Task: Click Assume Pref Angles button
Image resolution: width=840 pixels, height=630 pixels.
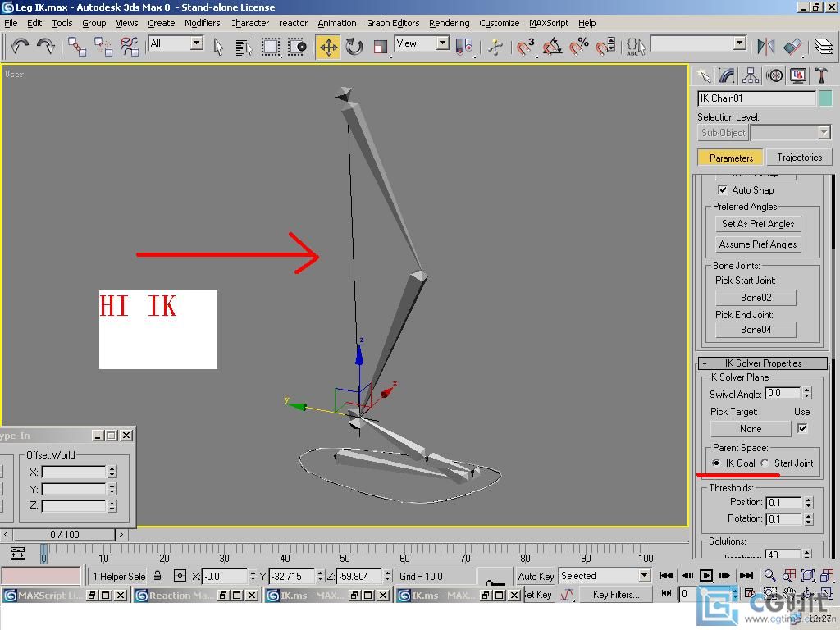Action: coord(758,244)
